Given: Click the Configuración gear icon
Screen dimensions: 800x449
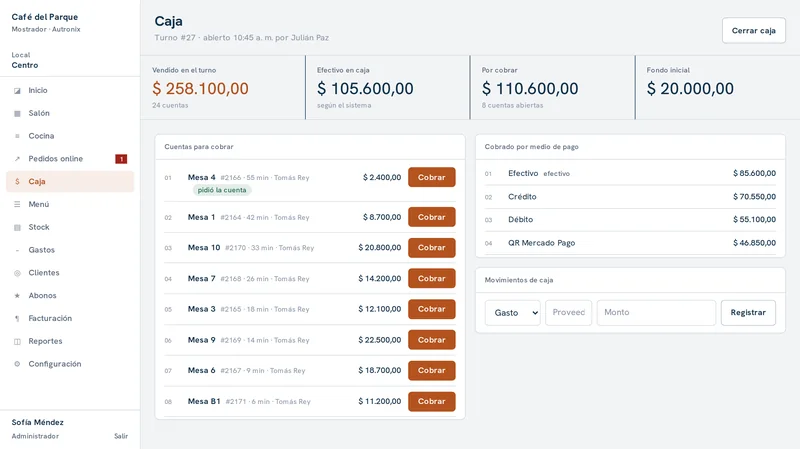Looking at the screenshot, I should point(17,364).
